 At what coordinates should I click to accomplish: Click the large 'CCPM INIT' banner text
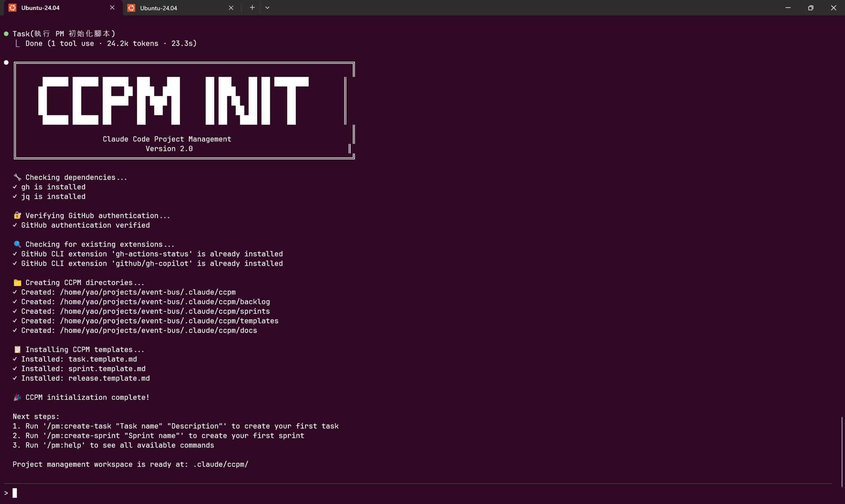click(173, 101)
